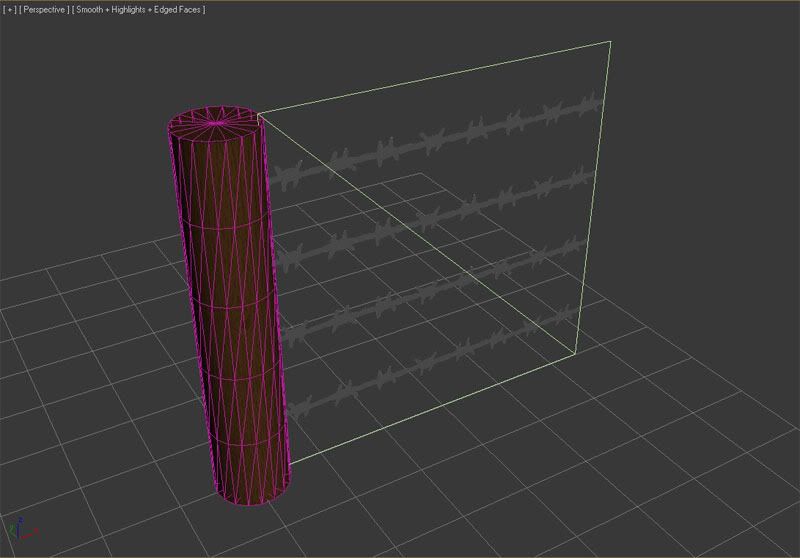Select the brown cylinder post object
800x558 pixels.
tap(230, 306)
